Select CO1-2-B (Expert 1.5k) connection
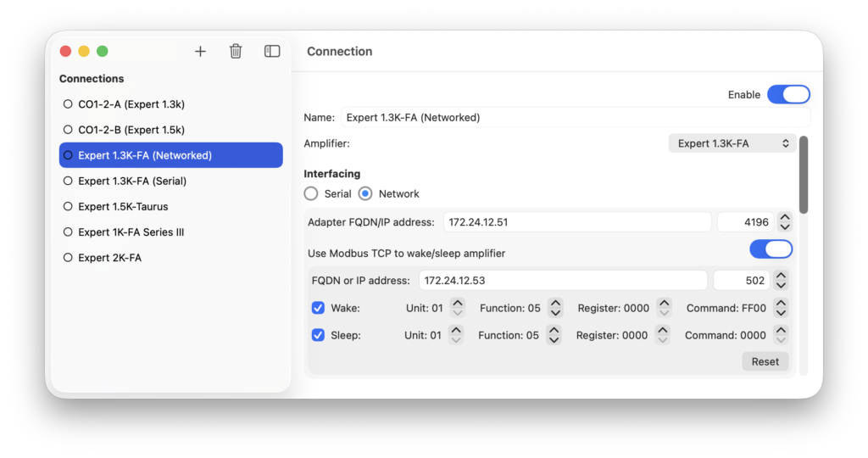This screenshot has width=868, height=458. point(171,130)
